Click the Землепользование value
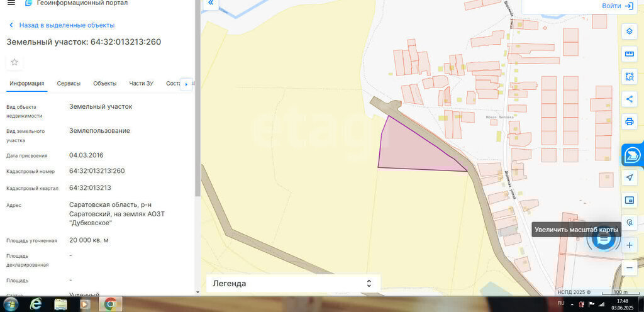This screenshot has height=312, width=644. 99,131
